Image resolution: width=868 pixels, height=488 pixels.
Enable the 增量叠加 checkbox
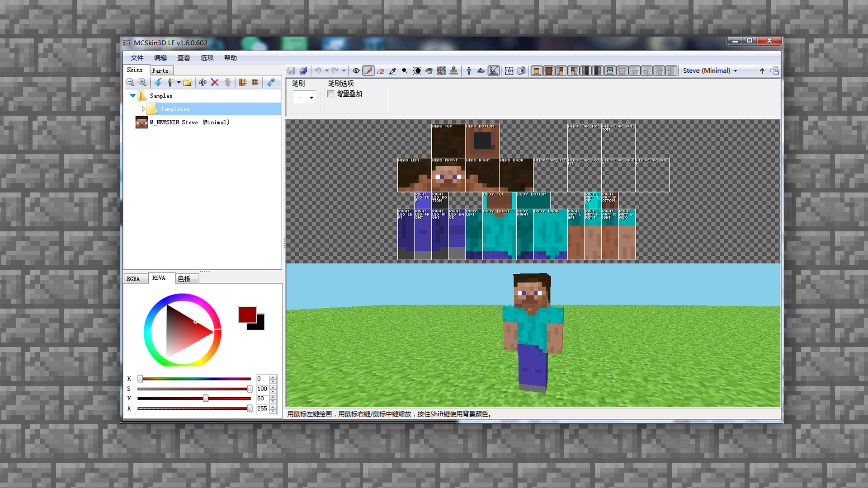(x=331, y=94)
